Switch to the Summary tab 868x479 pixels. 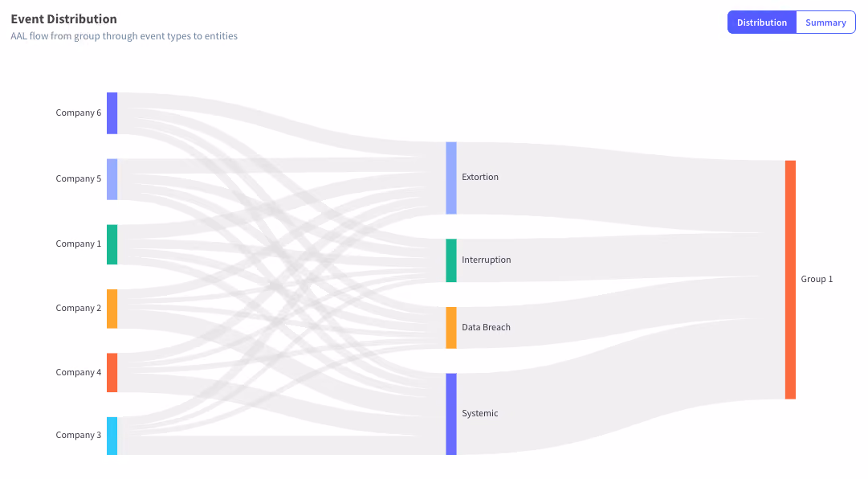pyautogui.click(x=825, y=23)
